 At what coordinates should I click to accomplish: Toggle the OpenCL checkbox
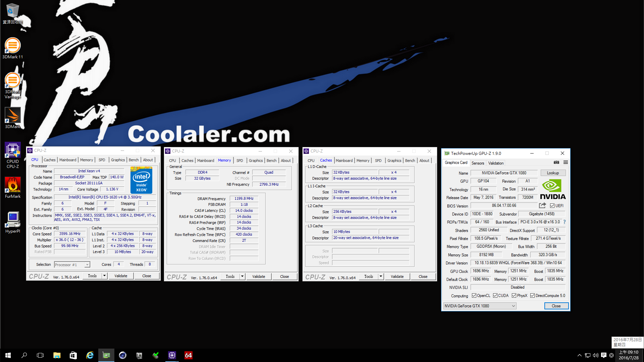click(x=474, y=296)
